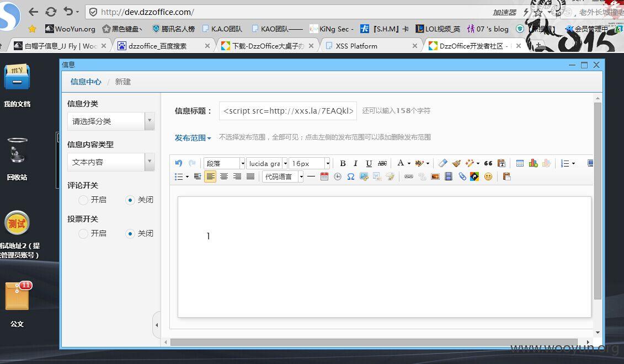Click browser back arrow button
The image size is (624, 364).
click(34, 12)
